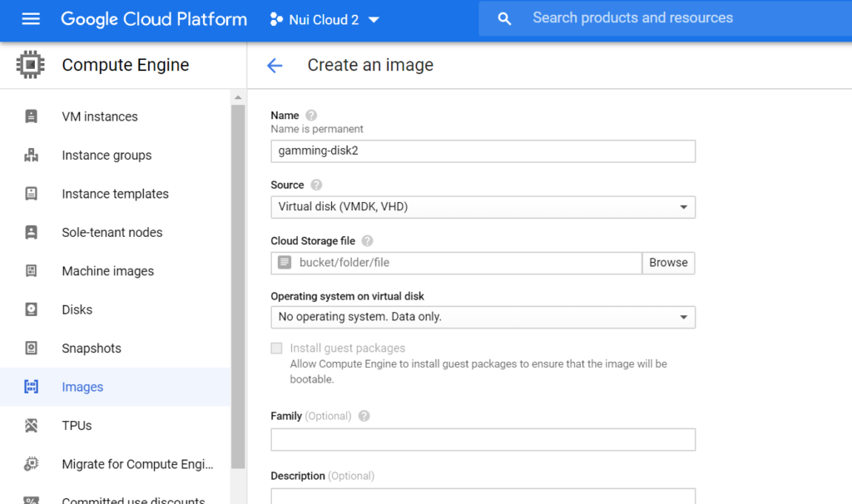The image size is (852, 504).
Task: Show help for the Family field
Action: (x=364, y=416)
